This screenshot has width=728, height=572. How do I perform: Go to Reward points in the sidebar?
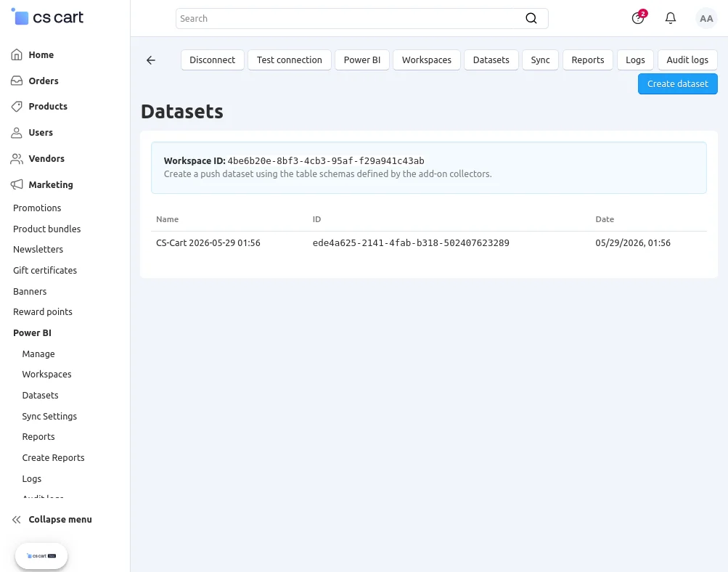[43, 312]
